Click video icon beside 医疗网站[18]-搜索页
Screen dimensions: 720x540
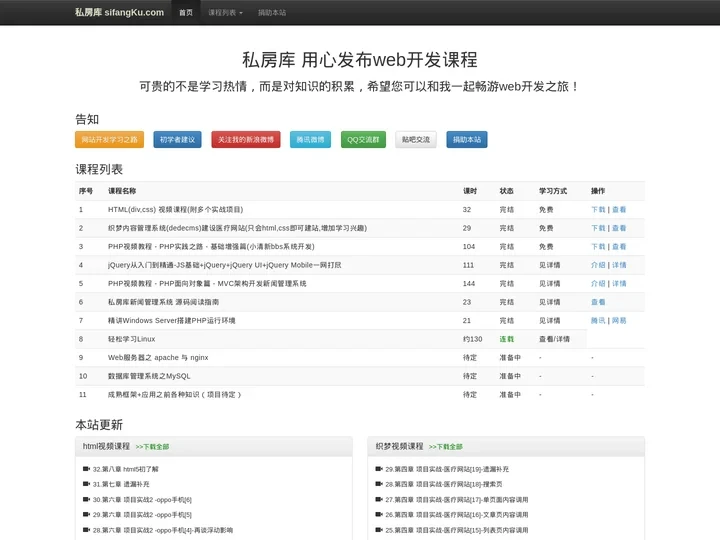tap(379, 484)
